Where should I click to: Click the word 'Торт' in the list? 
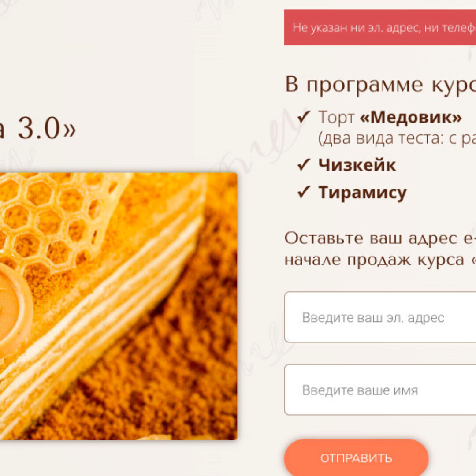(336, 117)
